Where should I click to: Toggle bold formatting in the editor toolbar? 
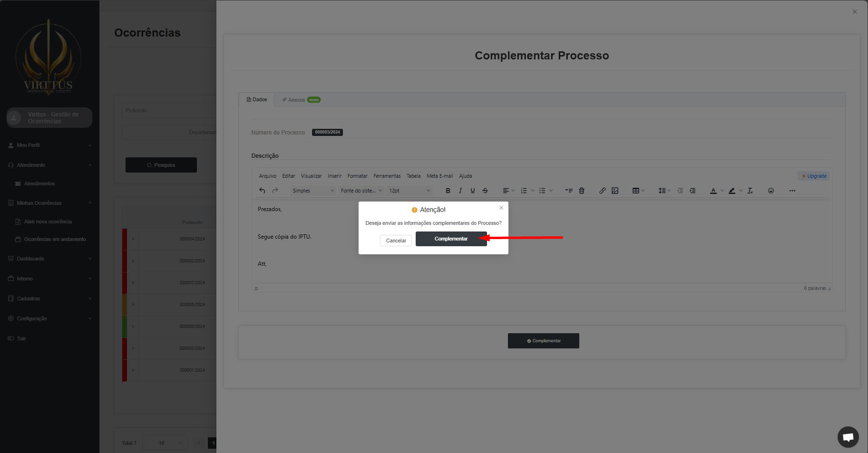click(448, 191)
